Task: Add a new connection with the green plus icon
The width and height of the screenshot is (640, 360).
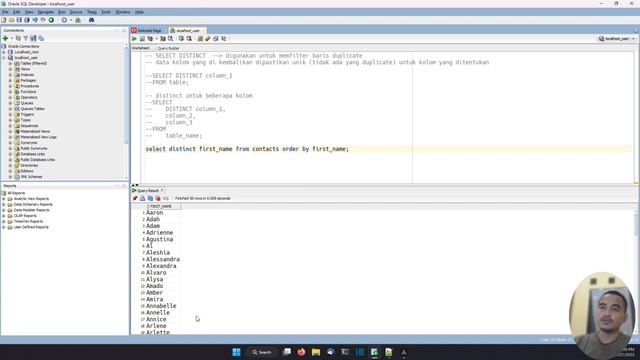Action: click(5, 38)
